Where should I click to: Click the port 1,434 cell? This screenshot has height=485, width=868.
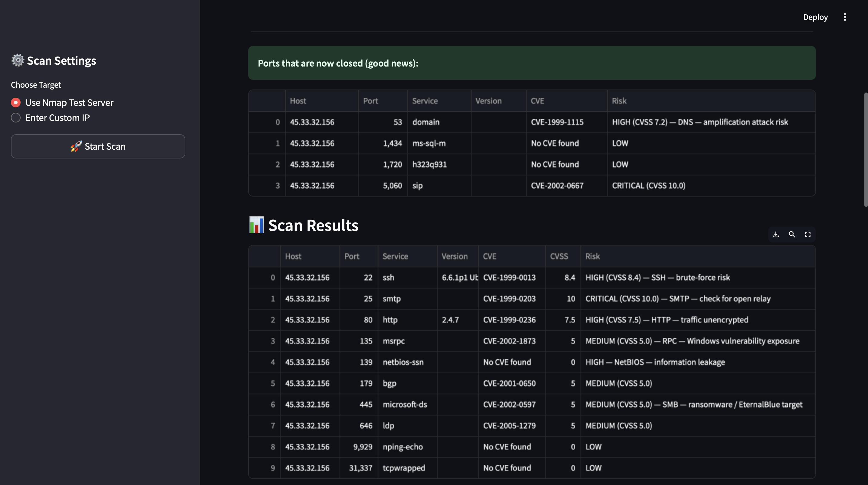[383, 143]
